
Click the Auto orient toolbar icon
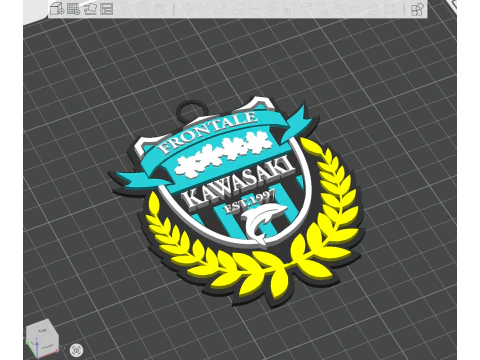click(x=90, y=9)
